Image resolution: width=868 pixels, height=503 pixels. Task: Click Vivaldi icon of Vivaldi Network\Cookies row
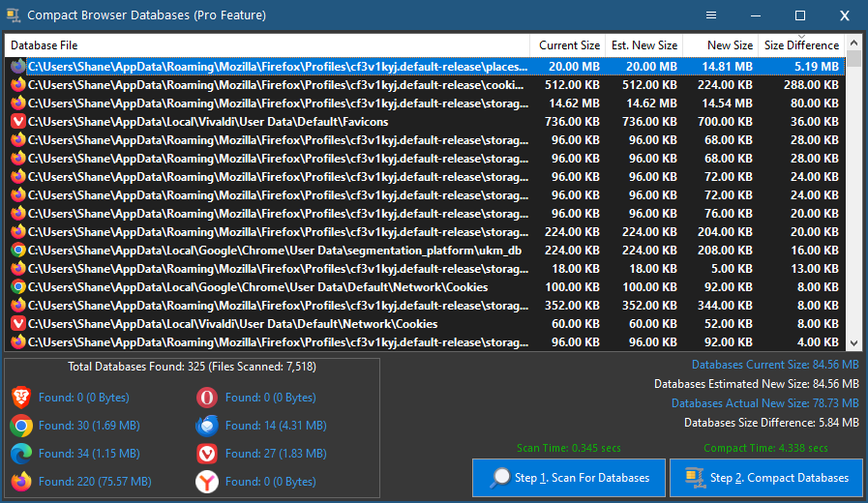[18, 324]
